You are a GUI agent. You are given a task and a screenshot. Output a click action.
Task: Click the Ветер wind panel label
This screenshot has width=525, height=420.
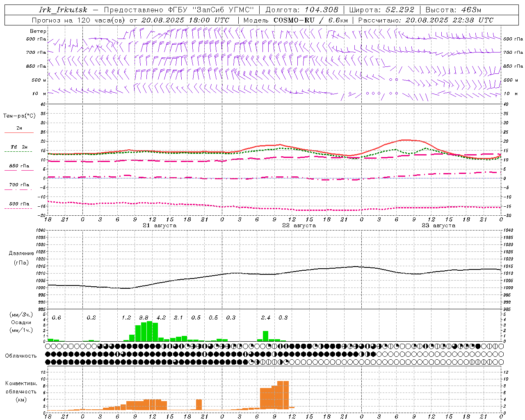coord(38,31)
